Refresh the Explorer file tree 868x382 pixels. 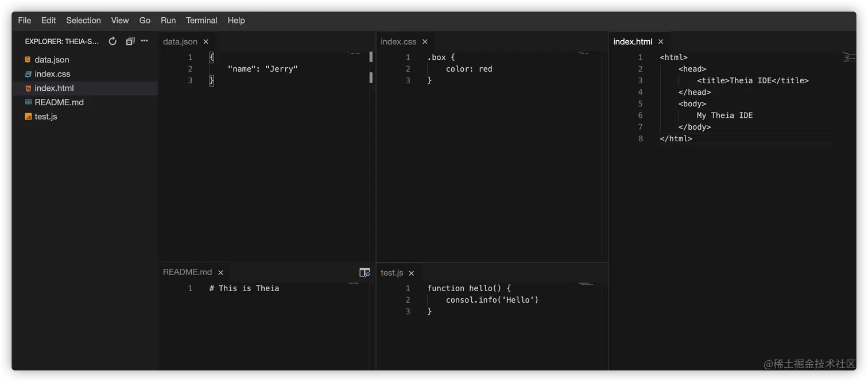click(113, 41)
